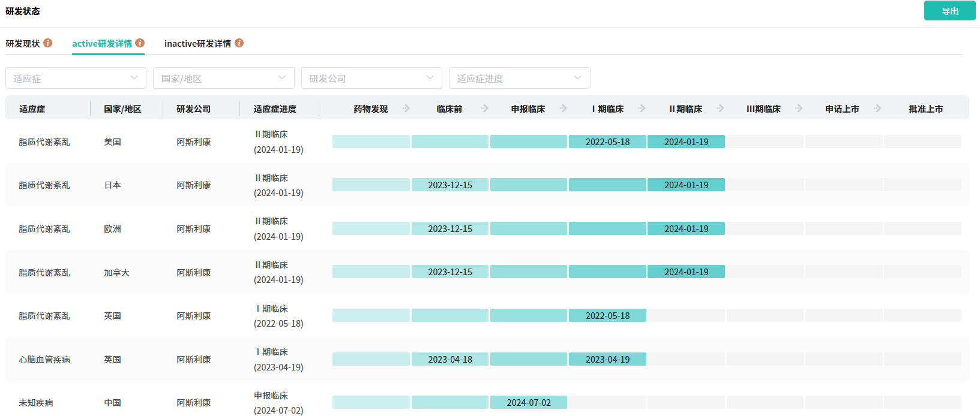Click the 2022-05-18 bar in 美国 row
Viewport: 980px width, 416px height.
coord(607,141)
